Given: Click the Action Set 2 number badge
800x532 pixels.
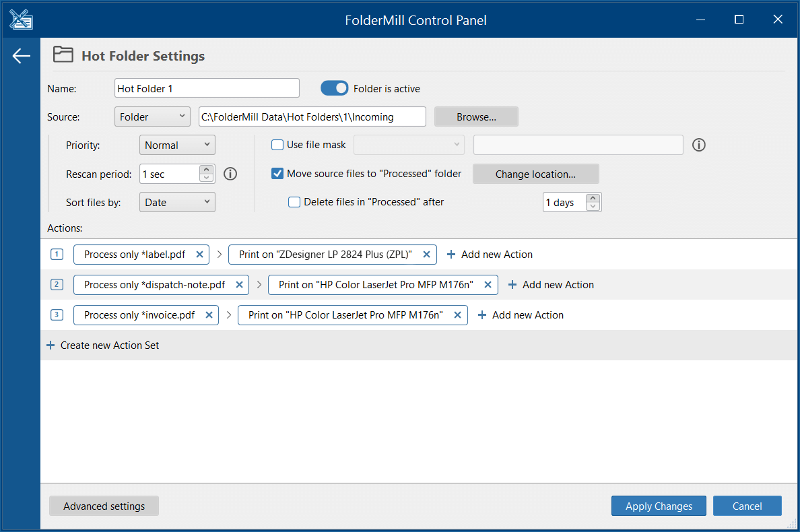Looking at the screenshot, I should pyautogui.click(x=57, y=285).
